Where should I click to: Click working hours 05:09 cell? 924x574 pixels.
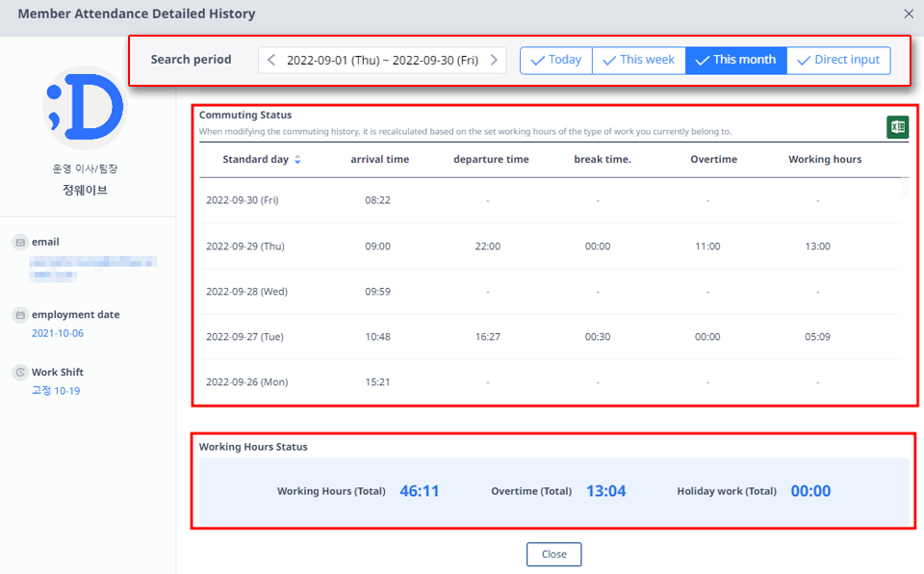[817, 337]
